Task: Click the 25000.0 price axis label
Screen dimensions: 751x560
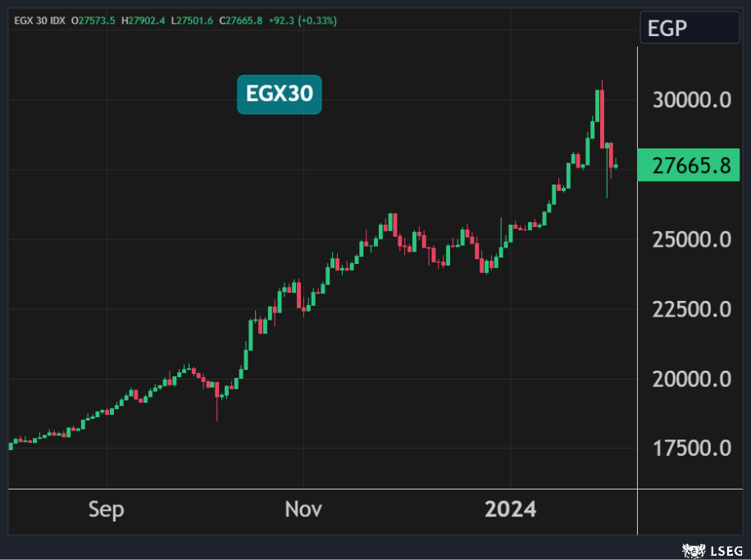Action: [691, 239]
